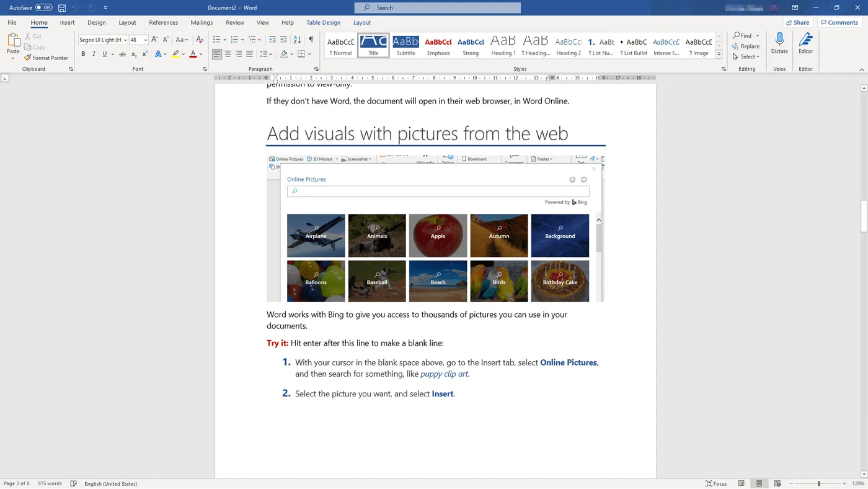This screenshot has height=489, width=868.
Task: Apply Bold formatting
Action: [x=83, y=54]
